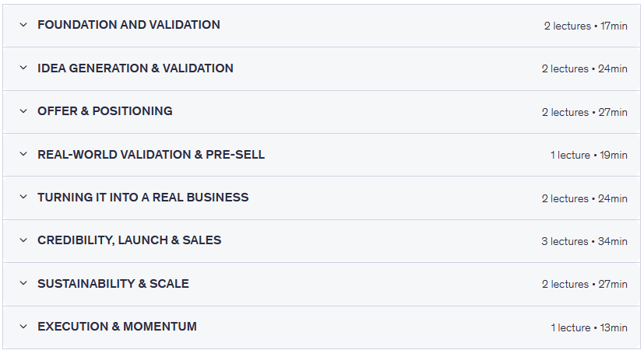
Task: Expand EXECUTION & MOMENTUM arrow icon
Action: coord(23,327)
